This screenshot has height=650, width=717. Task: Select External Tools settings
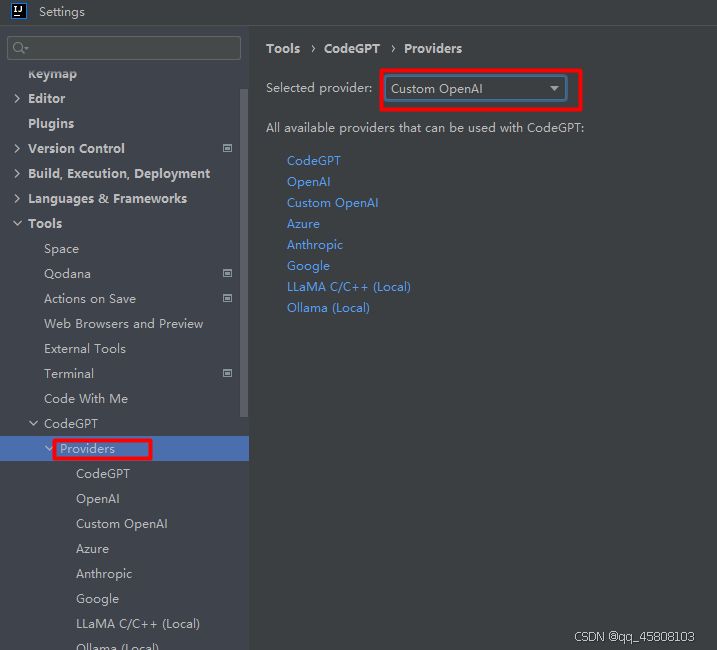85,349
